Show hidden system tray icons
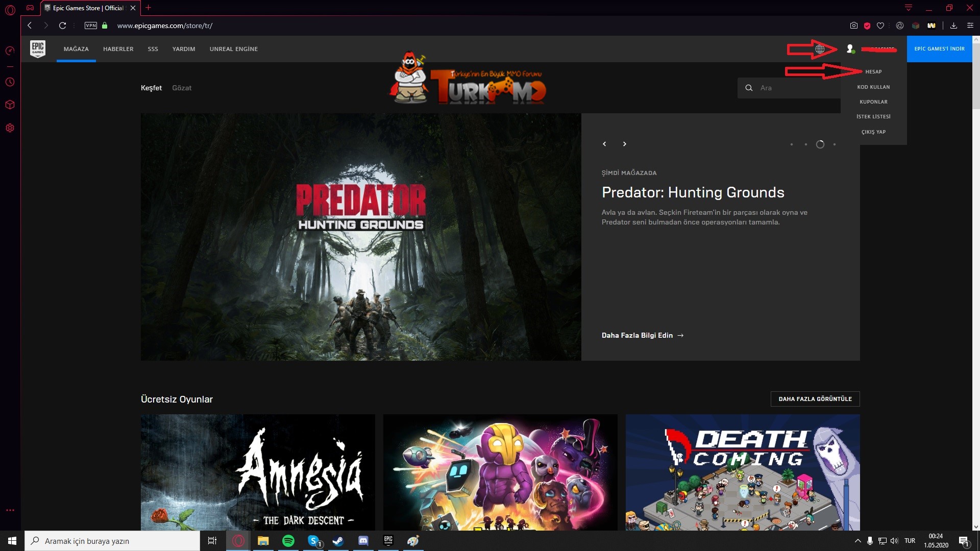Image resolution: width=980 pixels, height=551 pixels. click(857, 541)
